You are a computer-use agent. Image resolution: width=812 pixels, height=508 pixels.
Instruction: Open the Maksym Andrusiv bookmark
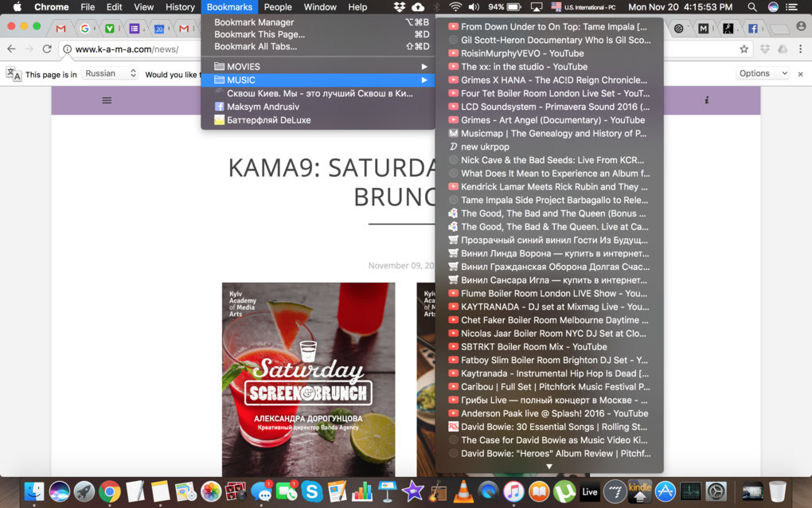coord(318,107)
